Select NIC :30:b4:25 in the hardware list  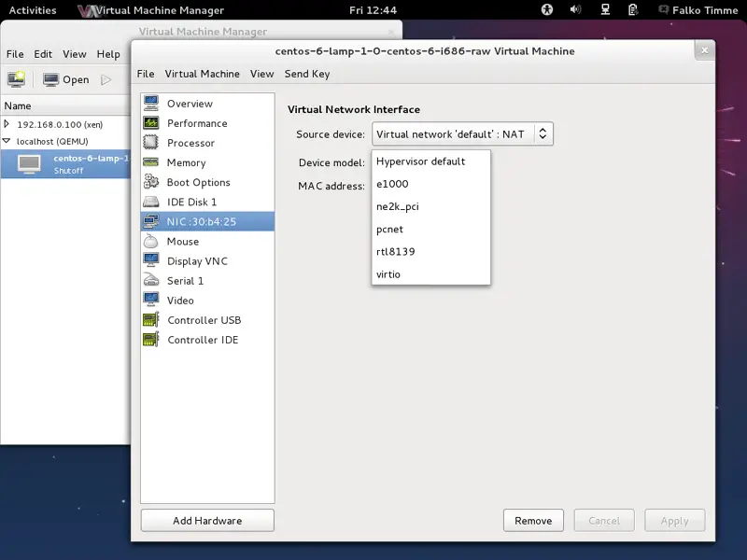point(207,221)
